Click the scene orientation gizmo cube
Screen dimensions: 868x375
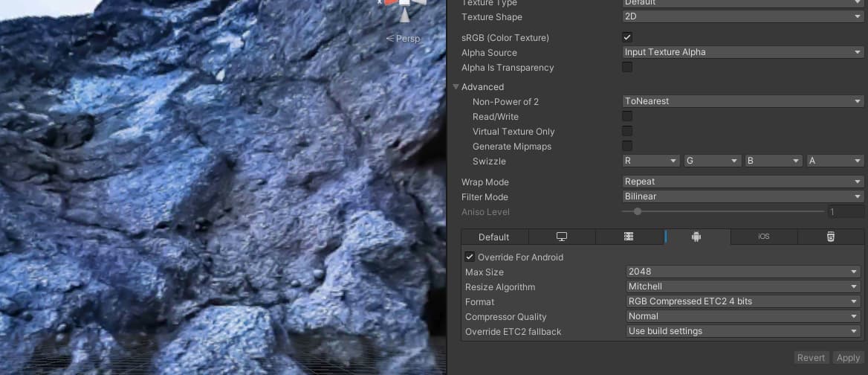click(405, 1)
